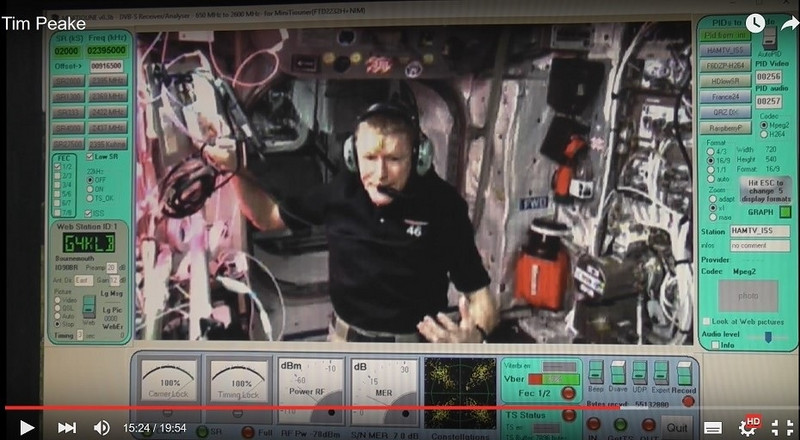This screenshot has height=440, width=800.
Task: Select the HAMTV_ISS preset button
Action: 725,50
